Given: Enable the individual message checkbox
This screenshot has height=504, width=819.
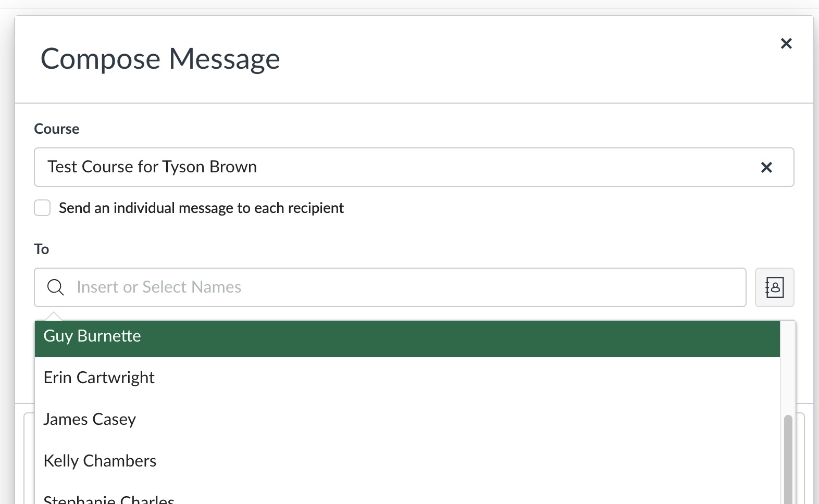Looking at the screenshot, I should [42, 208].
